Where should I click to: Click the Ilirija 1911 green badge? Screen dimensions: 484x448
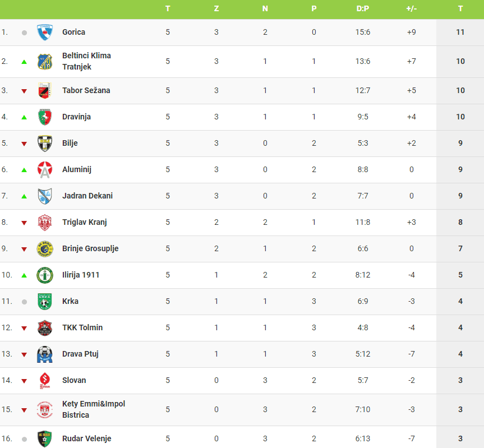point(45,275)
